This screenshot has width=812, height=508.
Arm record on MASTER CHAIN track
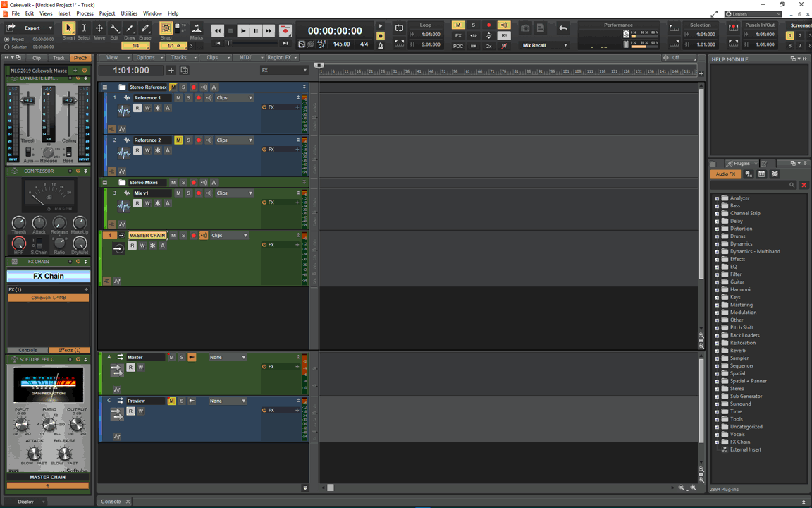(193, 236)
